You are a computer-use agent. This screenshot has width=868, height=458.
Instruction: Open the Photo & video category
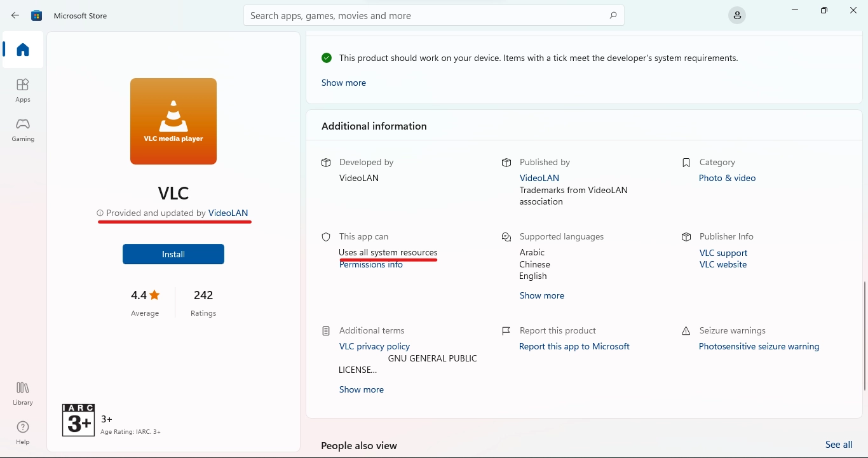pos(728,178)
